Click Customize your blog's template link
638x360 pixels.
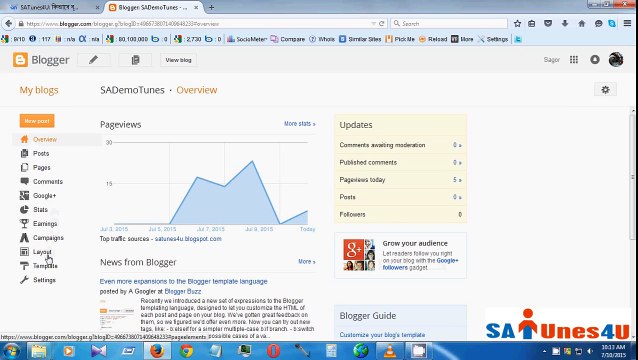point(382,335)
